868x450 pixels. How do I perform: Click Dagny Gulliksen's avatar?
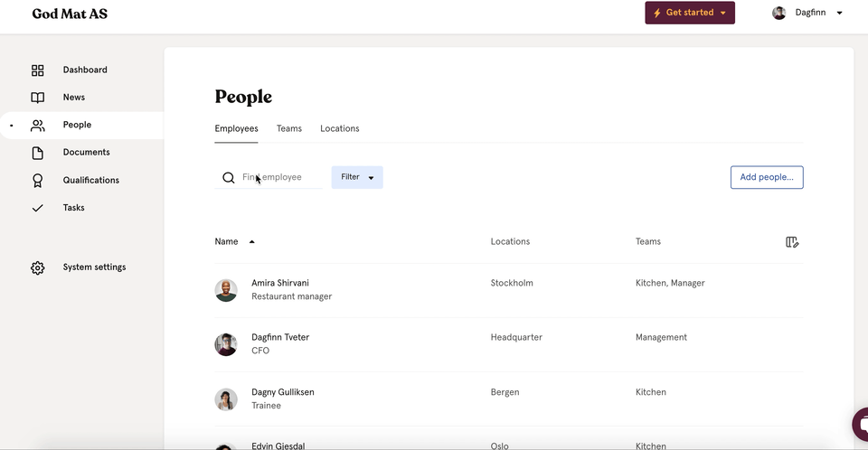[226, 399]
